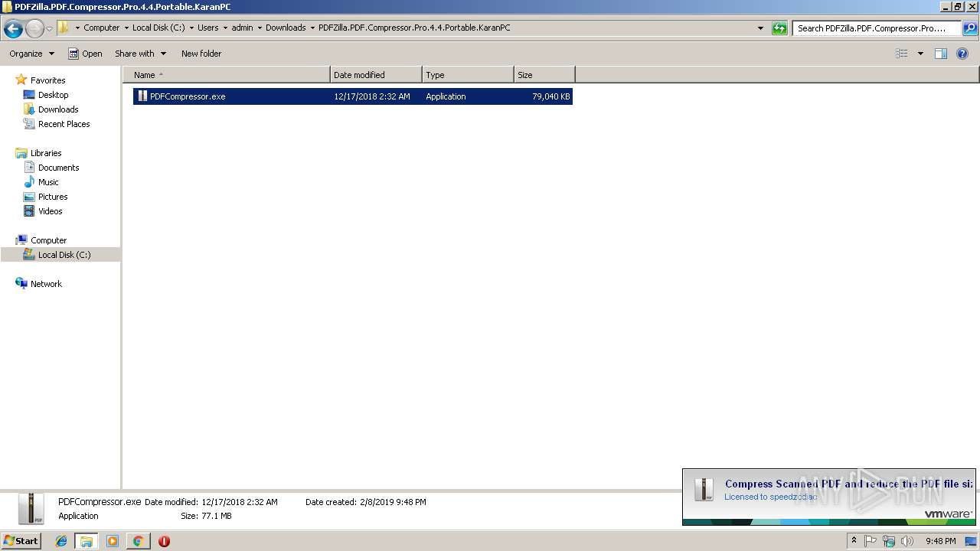This screenshot has height=551, width=980.
Task: Open Windows Media Player from the taskbar
Action: 113,541
